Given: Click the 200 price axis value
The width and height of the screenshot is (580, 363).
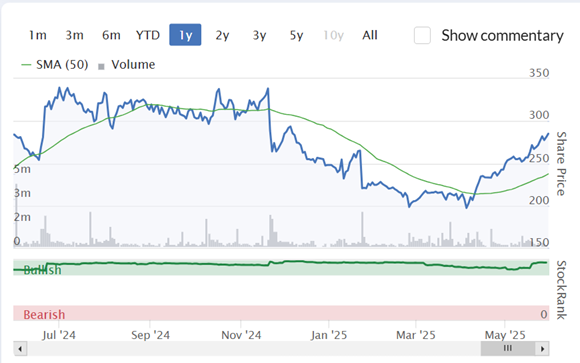Looking at the screenshot, I should click(539, 200).
